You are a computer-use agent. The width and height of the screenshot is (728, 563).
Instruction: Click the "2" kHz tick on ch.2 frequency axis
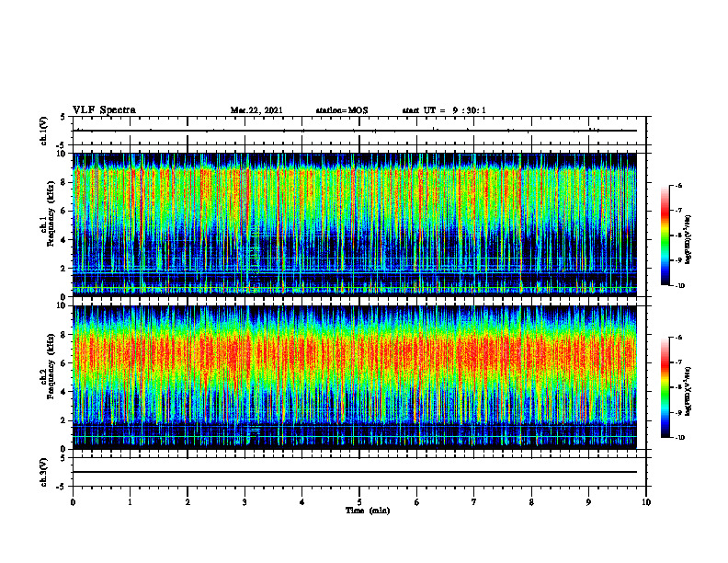(x=64, y=420)
